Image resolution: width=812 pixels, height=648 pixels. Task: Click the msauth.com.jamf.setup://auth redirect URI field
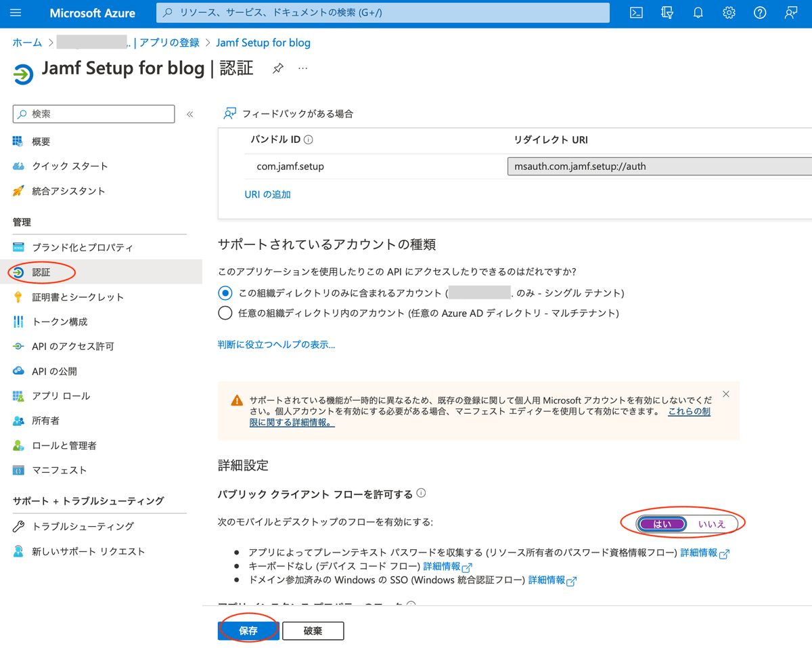pyautogui.click(x=659, y=166)
